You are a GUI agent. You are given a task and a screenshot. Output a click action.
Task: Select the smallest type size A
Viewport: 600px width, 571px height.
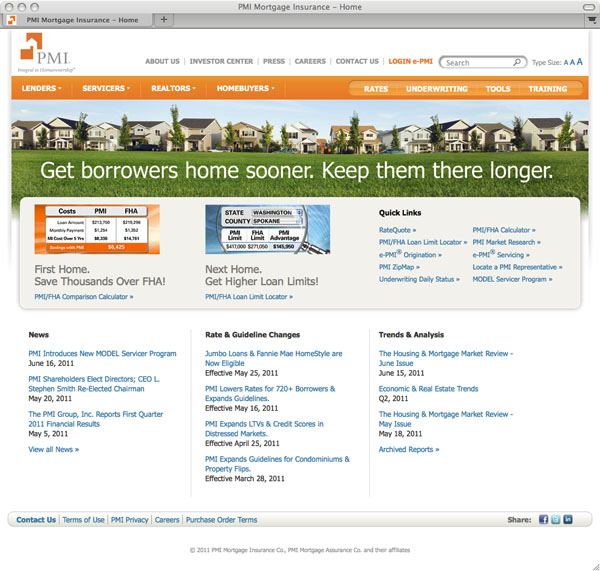566,63
